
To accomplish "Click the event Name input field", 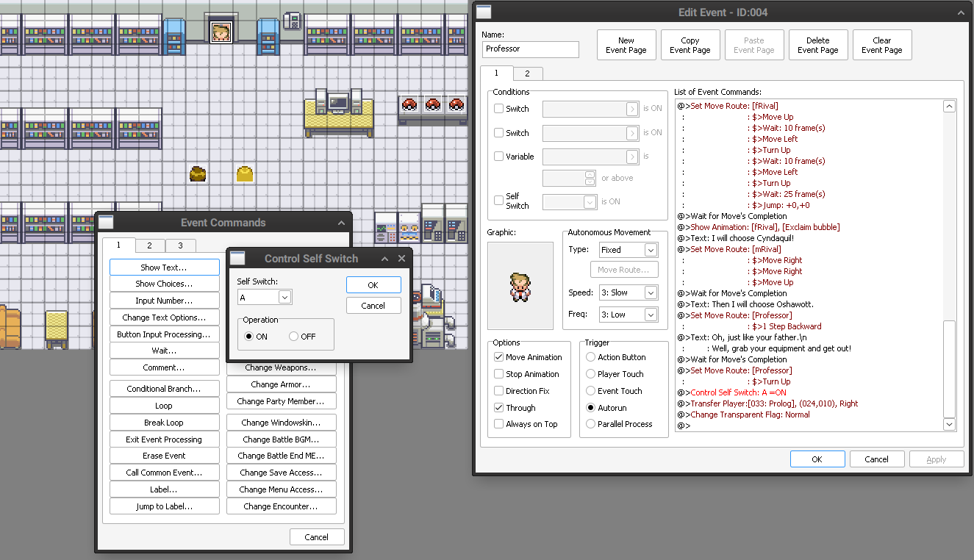I will click(x=531, y=49).
